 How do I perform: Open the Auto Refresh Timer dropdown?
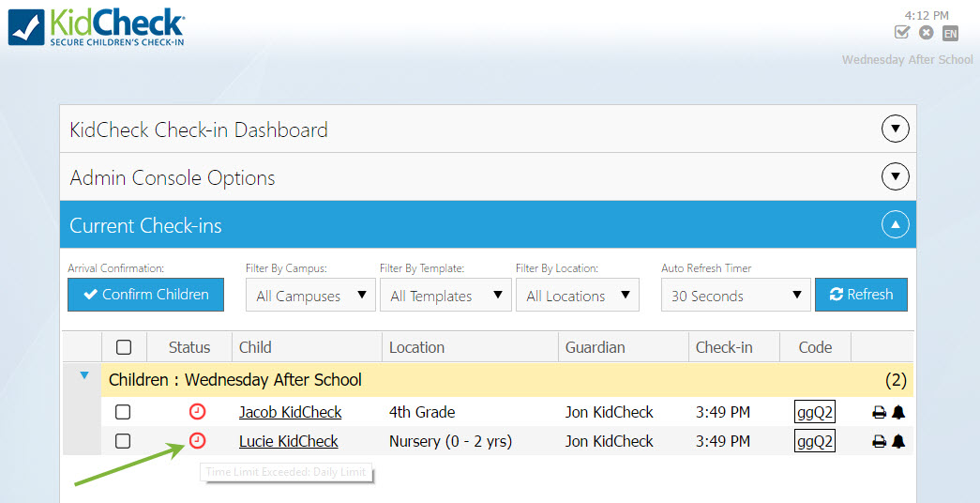coord(735,296)
